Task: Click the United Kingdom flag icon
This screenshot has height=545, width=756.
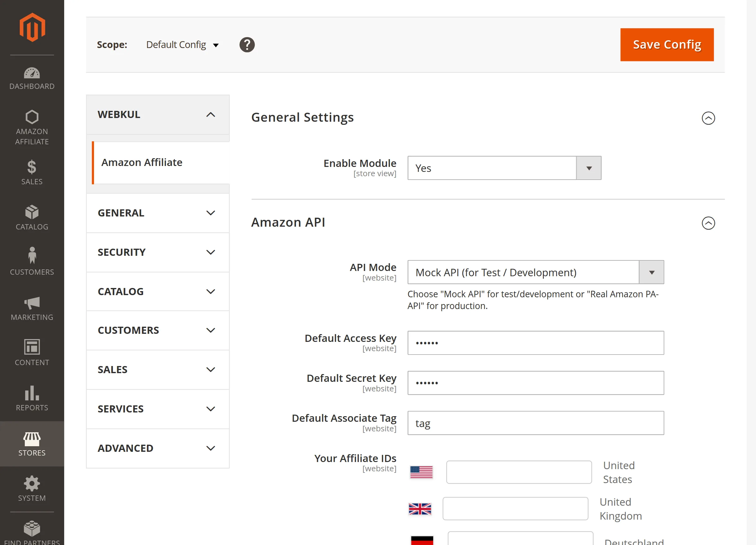Action: 420,509
